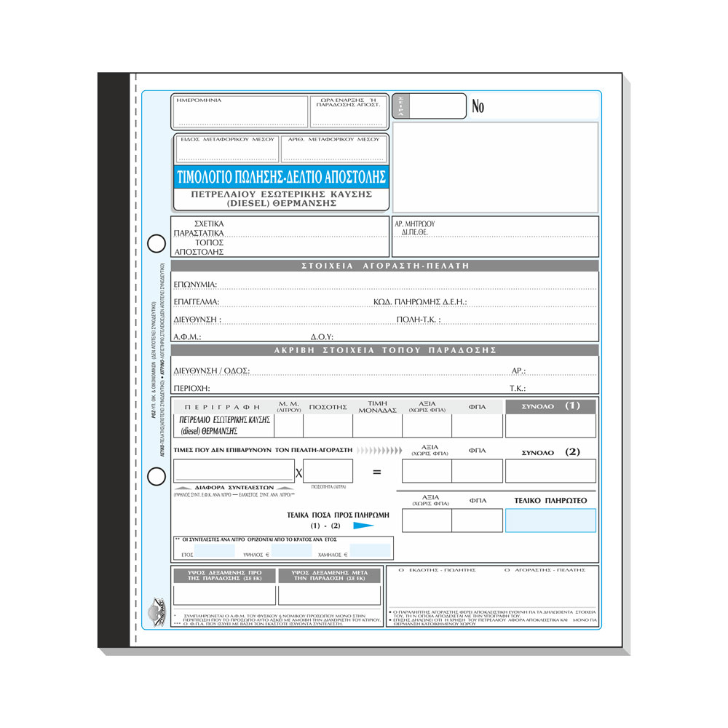The image size is (728, 728).
Task: Click the ΗΜΕΡΟΜΗΝΙΑ date field
Action: coord(240,111)
